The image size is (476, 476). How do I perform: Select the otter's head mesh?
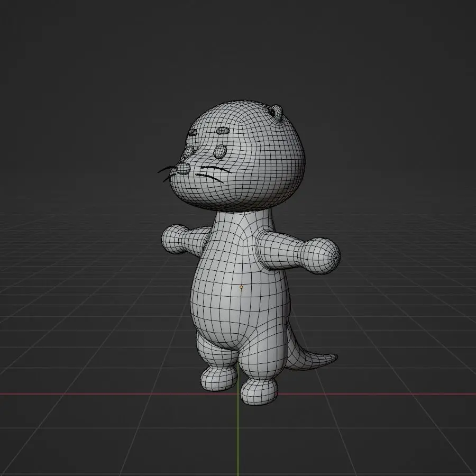coord(237,155)
